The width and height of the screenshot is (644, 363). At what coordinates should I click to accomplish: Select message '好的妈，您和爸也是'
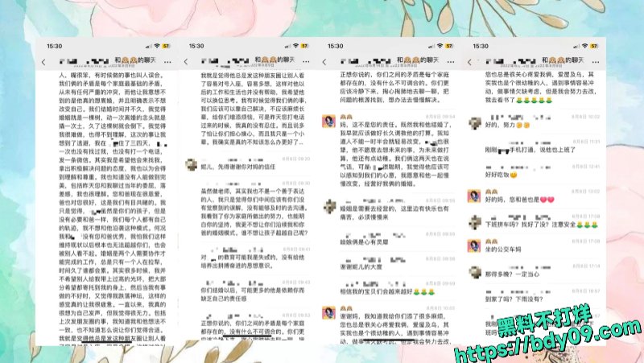click(519, 200)
